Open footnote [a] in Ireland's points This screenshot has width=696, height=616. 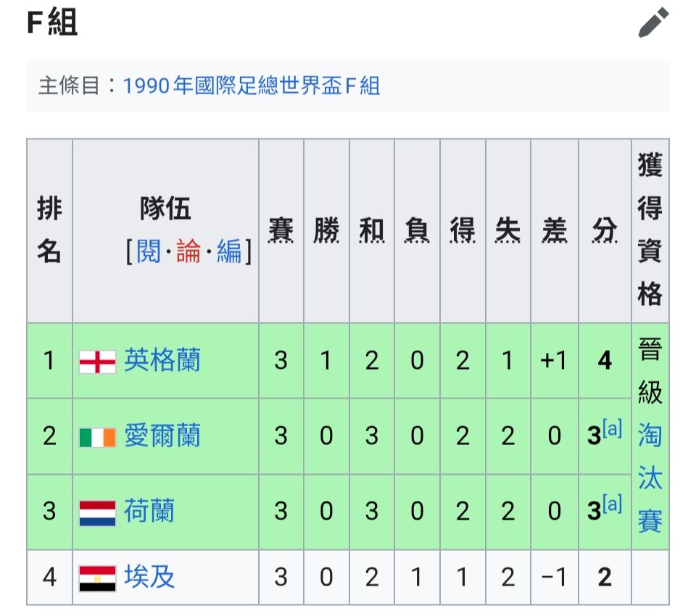612,429
